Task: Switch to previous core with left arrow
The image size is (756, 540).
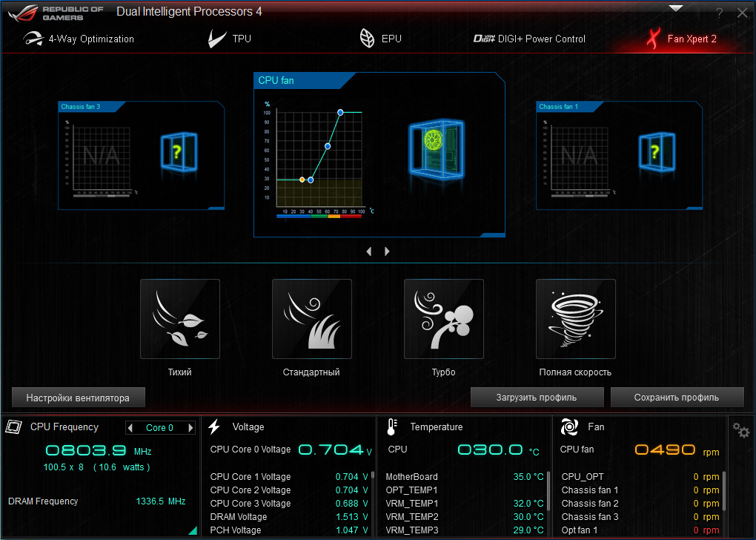Action: 130,427
